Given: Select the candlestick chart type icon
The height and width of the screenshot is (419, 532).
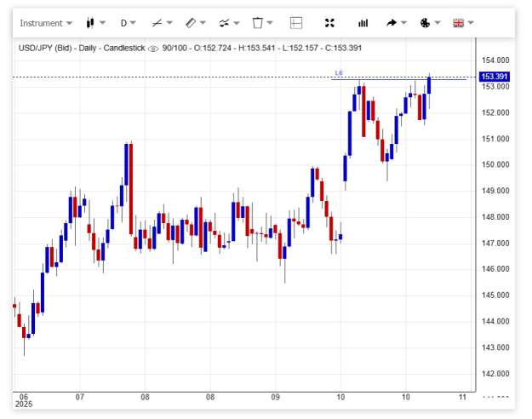Looking at the screenshot, I should [90, 23].
